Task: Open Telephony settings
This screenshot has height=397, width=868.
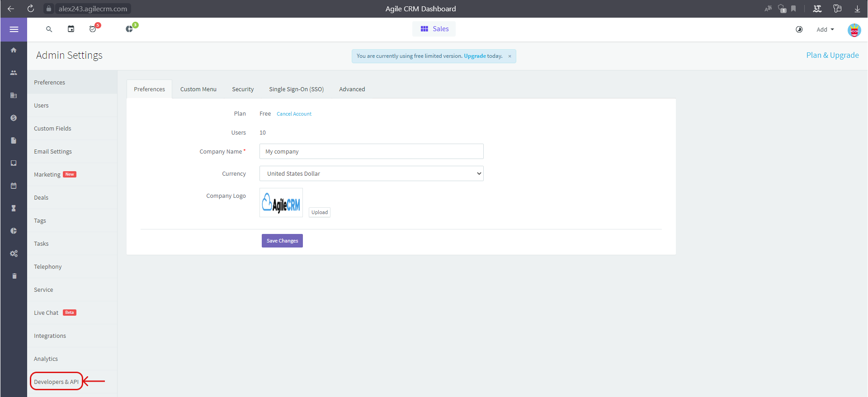Action: [72, 266]
